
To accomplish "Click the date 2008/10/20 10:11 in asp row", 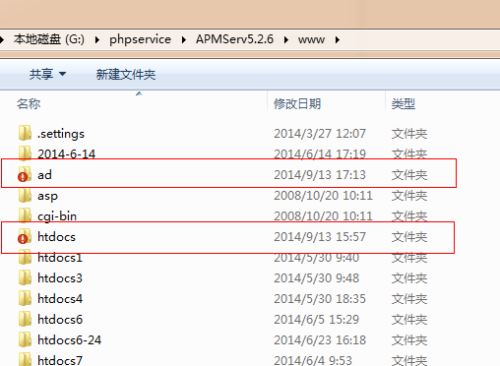I will (323, 195).
